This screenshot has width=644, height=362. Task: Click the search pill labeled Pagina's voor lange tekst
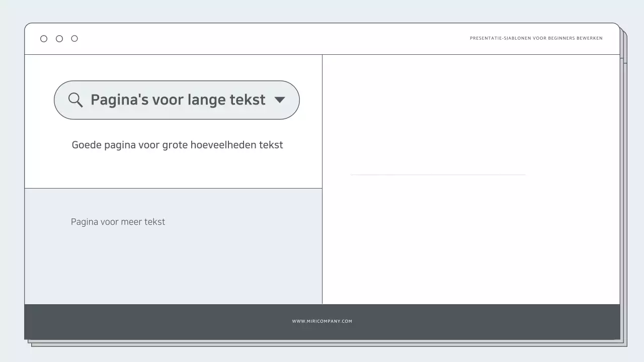(x=177, y=100)
